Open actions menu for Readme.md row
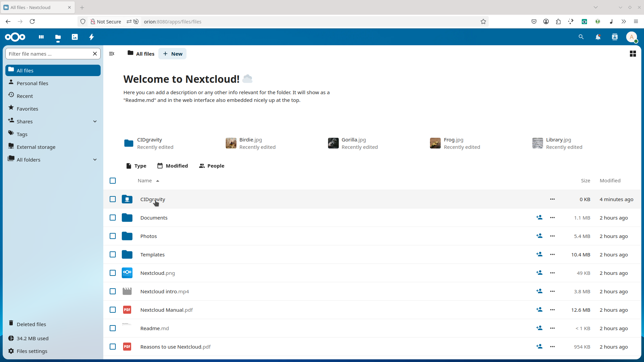Viewport: 644px width, 362px height. pyautogui.click(x=552, y=328)
